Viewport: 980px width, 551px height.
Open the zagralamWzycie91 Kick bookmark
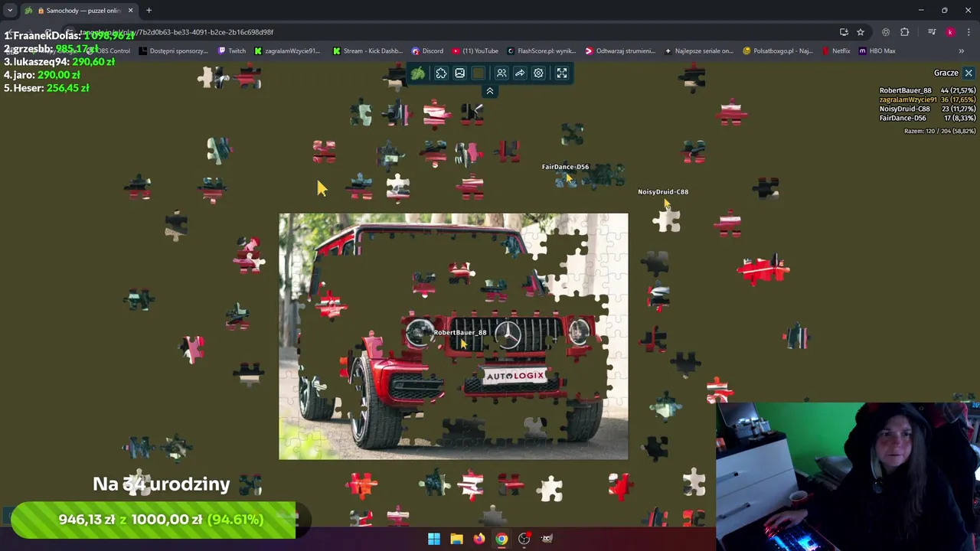287,51
